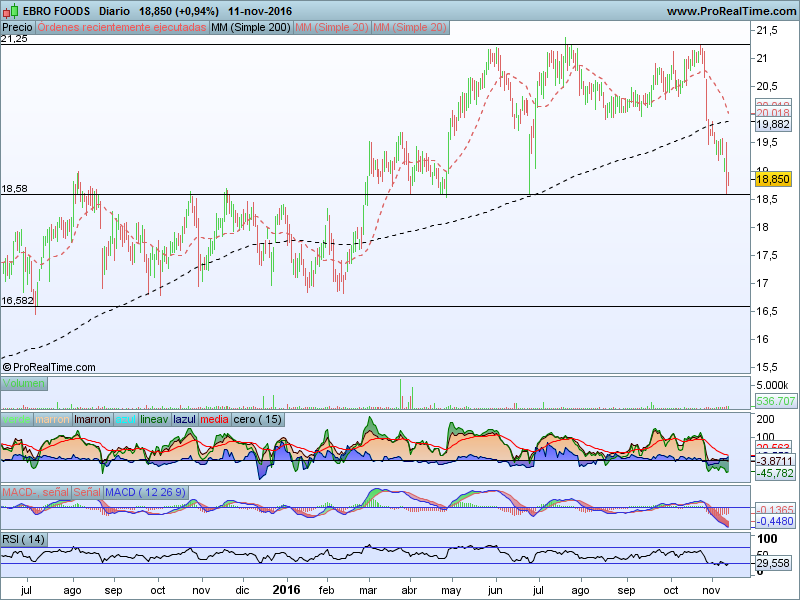800x600 pixels.
Task: Open the MACD ( 12 26 9) settings label
Action: coord(147,492)
